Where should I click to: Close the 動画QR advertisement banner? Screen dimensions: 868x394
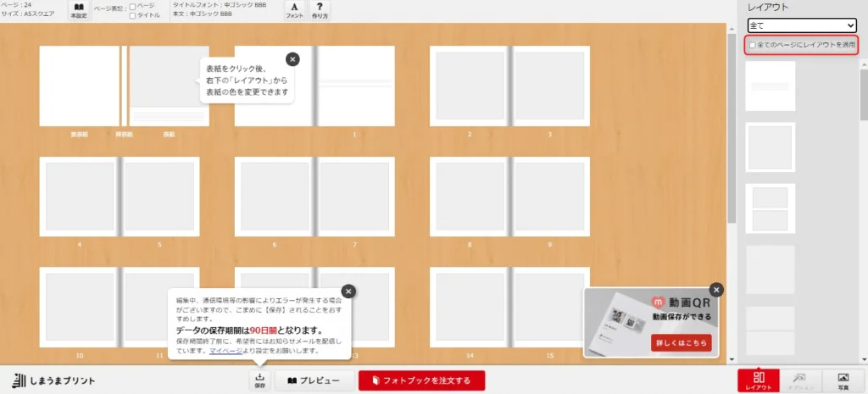(x=716, y=290)
